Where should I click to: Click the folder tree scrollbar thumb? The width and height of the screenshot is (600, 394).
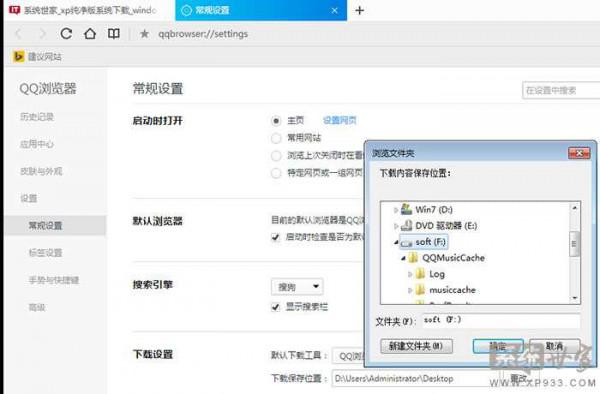tap(574, 244)
